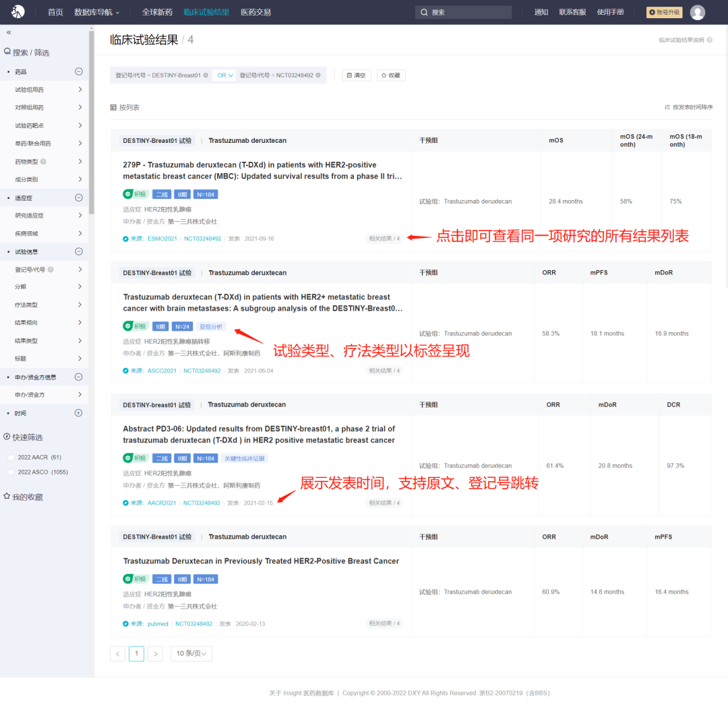Click the 搜索 / 筛选 sidebar heading
Viewport: 728px width, 709px height.
click(x=26, y=52)
